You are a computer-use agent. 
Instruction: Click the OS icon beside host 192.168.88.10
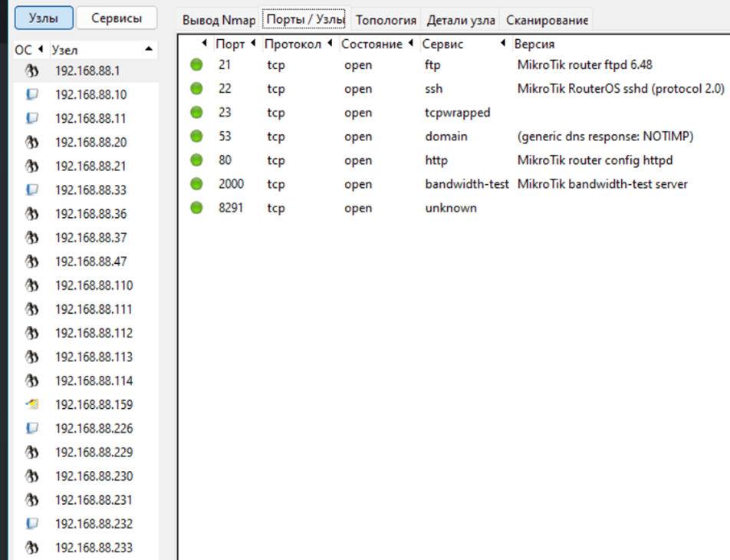tap(31, 95)
